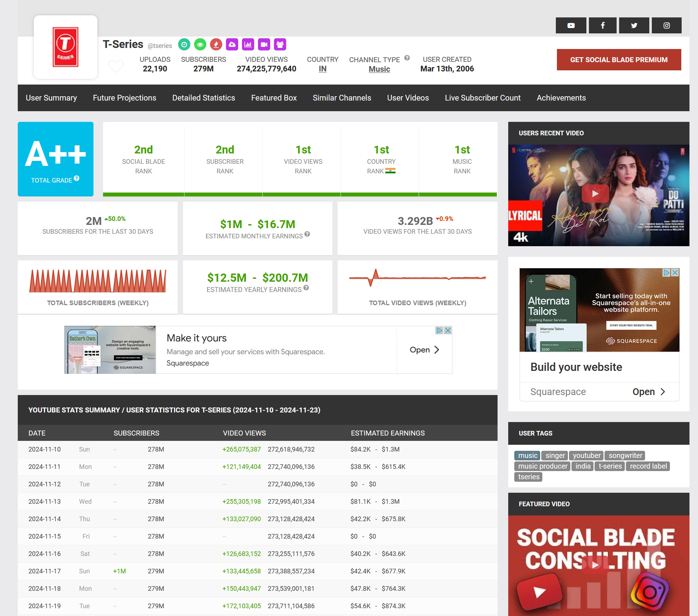Click the 'singer' user tag

555,455
